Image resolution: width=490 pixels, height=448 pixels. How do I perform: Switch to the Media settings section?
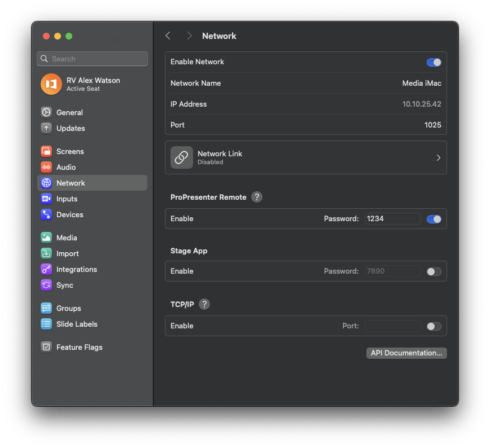coord(67,238)
